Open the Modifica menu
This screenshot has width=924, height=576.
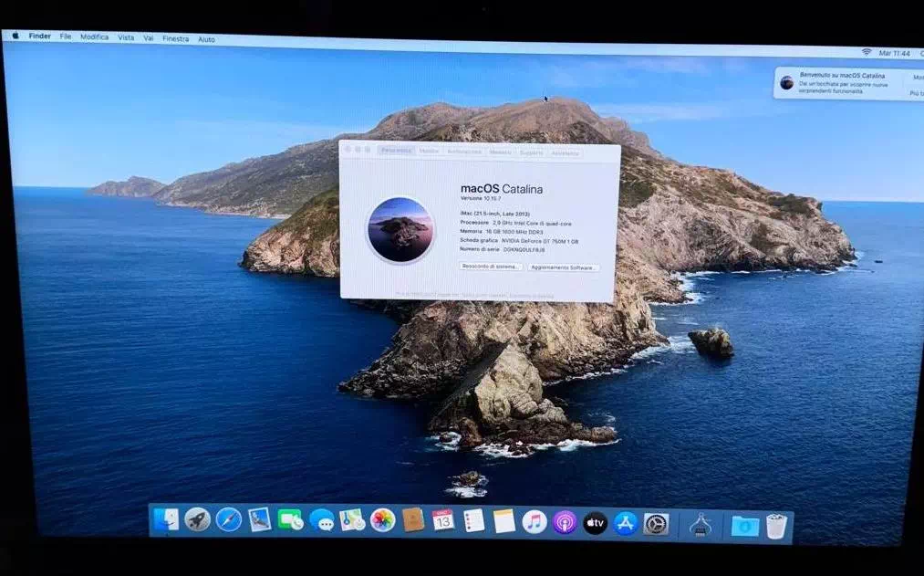(94, 37)
